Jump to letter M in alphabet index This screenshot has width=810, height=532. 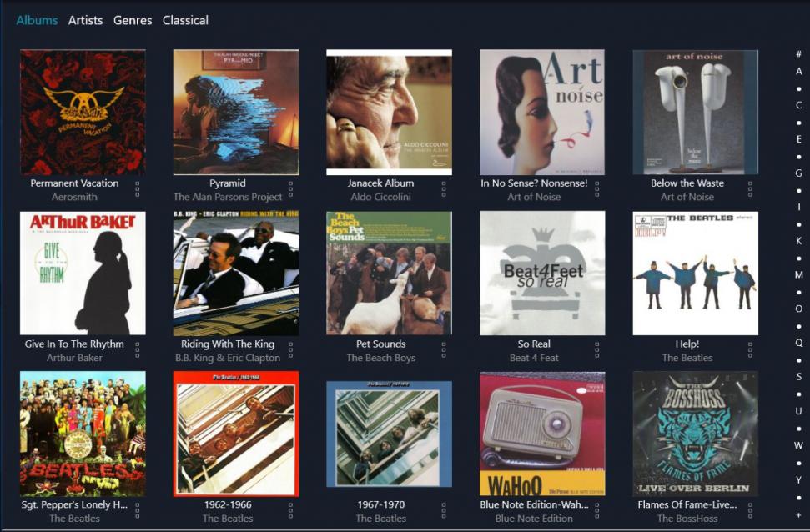pyautogui.click(x=798, y=275)
